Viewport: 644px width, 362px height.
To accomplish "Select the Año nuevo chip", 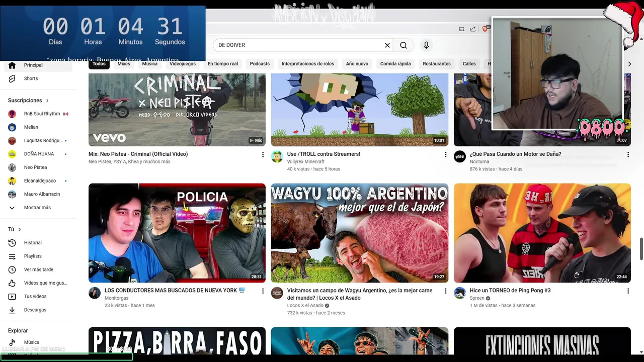I will tap(357, 64).
